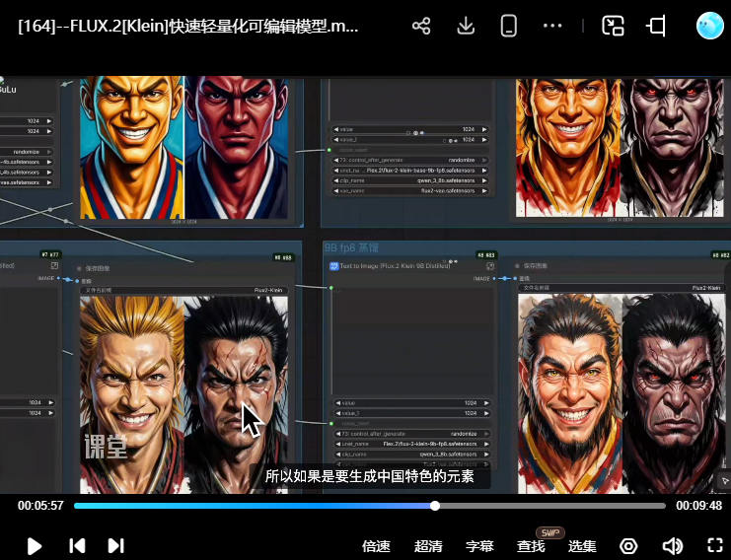Mute the volume speaker icon
The height and width of the screenshot is (560, 731).
coord(672,546)
